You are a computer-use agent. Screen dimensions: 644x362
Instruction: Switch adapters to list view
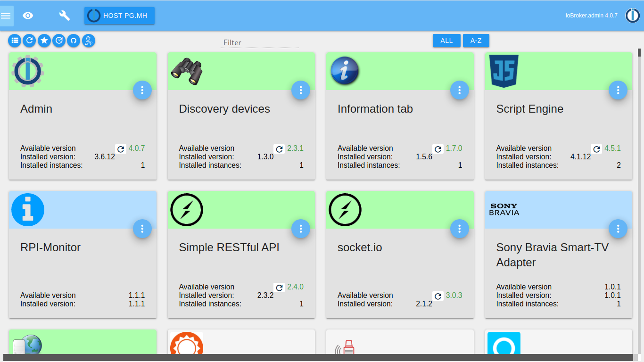(x=15, y=41)
